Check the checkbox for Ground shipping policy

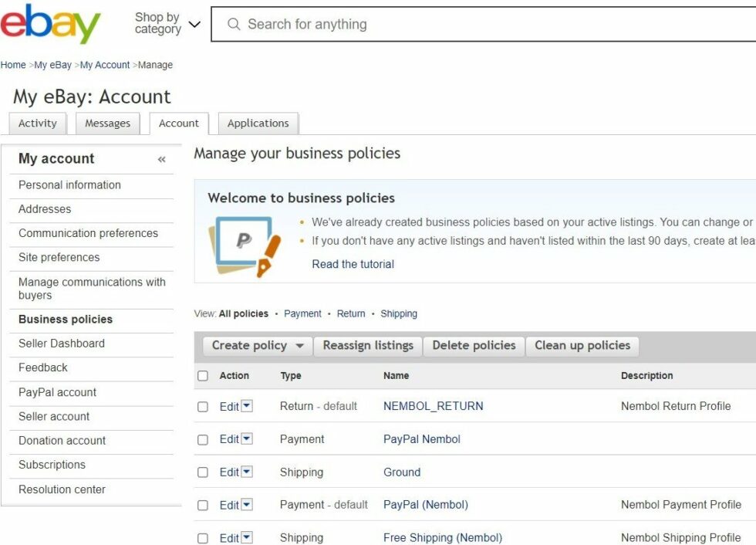203,472
